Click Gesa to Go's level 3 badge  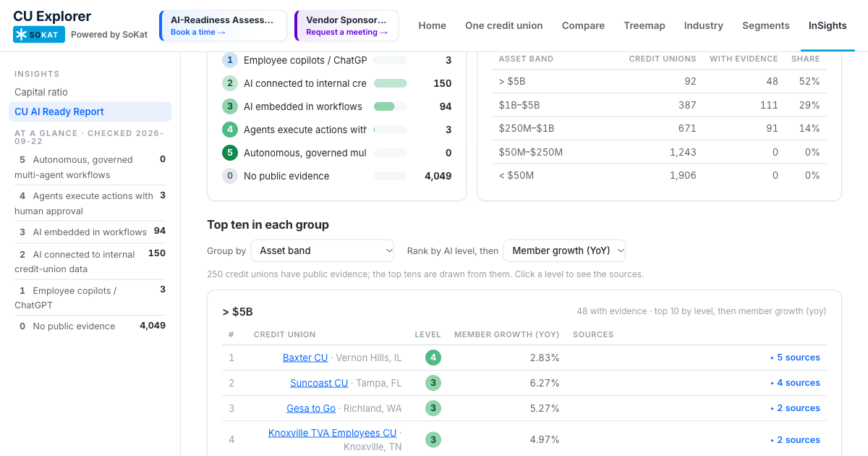tap(433, 408)
